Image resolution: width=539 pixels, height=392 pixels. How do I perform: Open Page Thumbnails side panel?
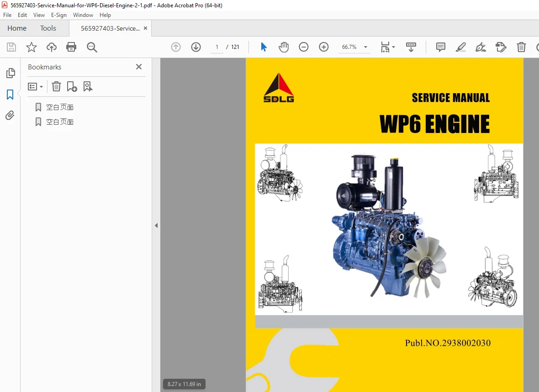[x=11, y=73]
